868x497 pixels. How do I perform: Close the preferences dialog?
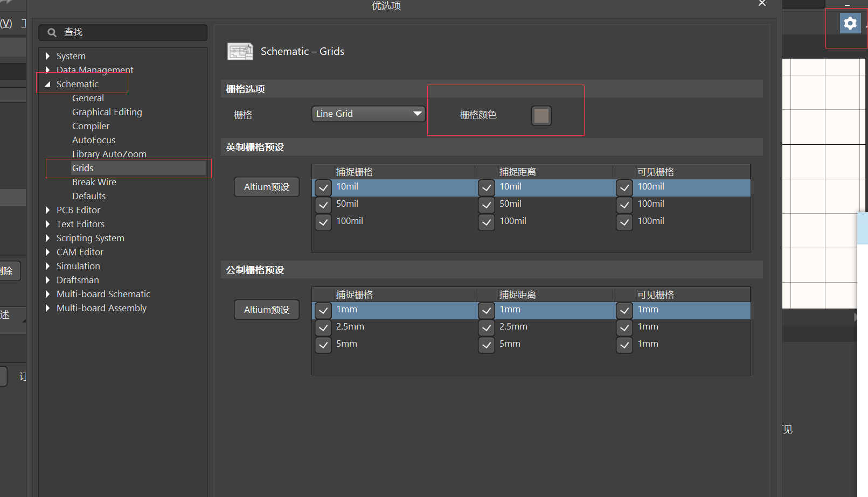[x=762, y=4]
